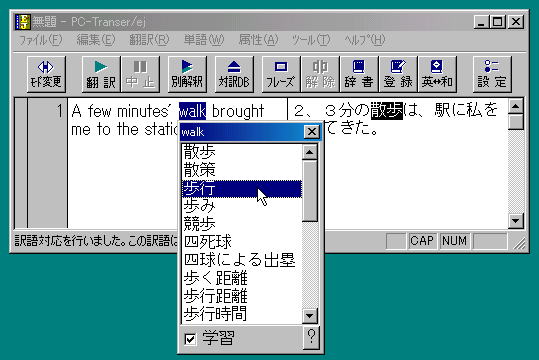Viewport: 539px width, 360px height.
Task: Select 散策 in the walk list
Action: (x=242, y=170)
